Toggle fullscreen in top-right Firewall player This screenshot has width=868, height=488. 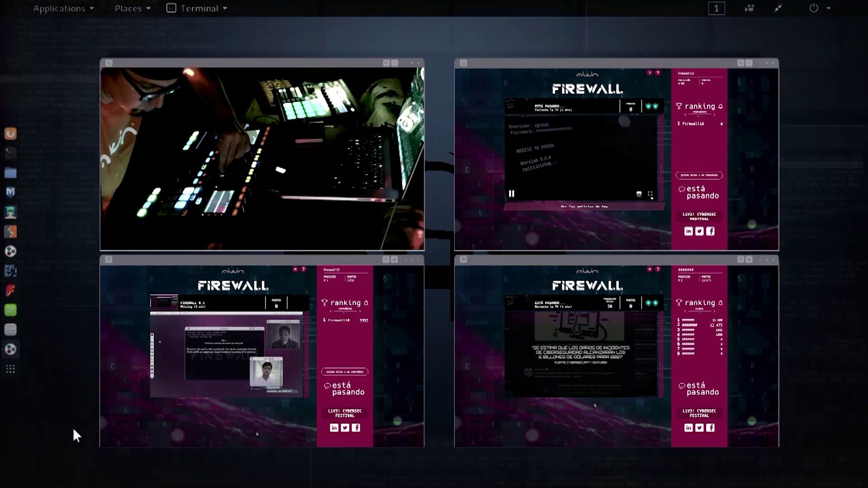[x=650, y=194]
